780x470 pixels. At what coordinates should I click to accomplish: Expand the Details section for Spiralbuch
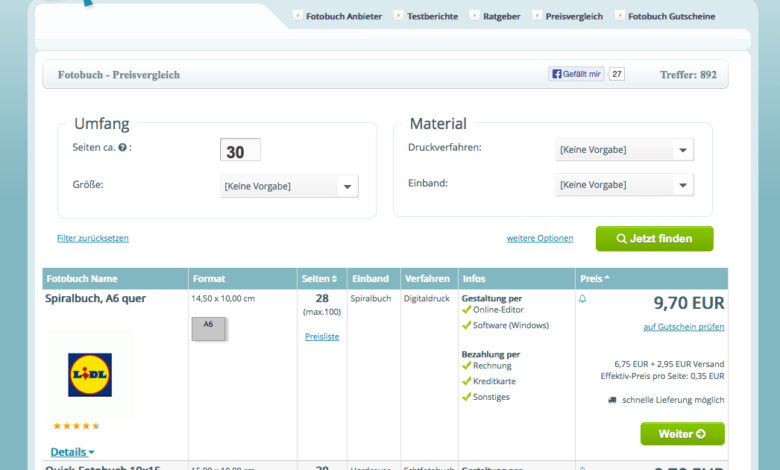72,452
